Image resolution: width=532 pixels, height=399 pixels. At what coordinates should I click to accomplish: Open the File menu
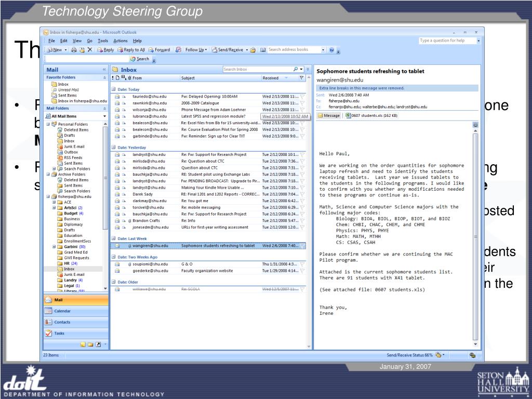point(51,41)
